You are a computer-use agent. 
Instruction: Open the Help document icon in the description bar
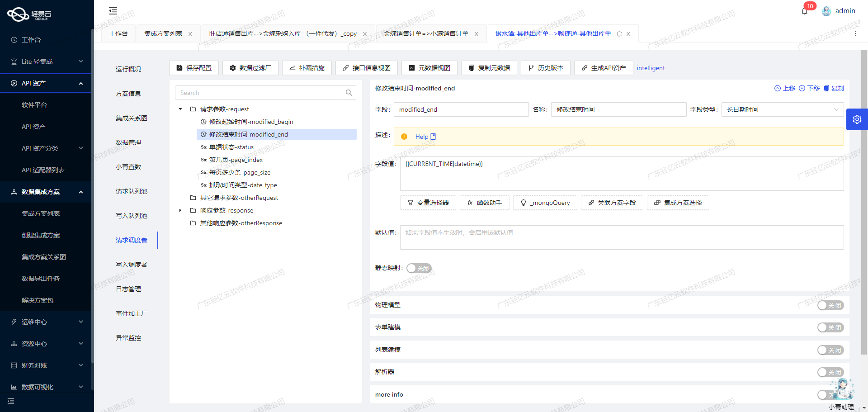click(x=433, y=136)
